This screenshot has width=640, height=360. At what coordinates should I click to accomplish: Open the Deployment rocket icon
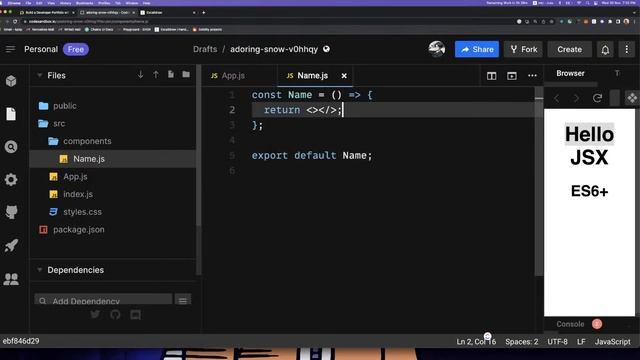[x=11, y=245]
